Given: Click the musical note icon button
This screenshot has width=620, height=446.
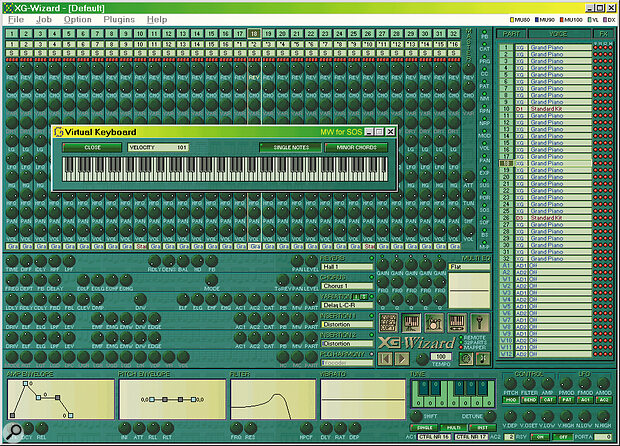Looking at the screenshot, I should coord(483,358).
